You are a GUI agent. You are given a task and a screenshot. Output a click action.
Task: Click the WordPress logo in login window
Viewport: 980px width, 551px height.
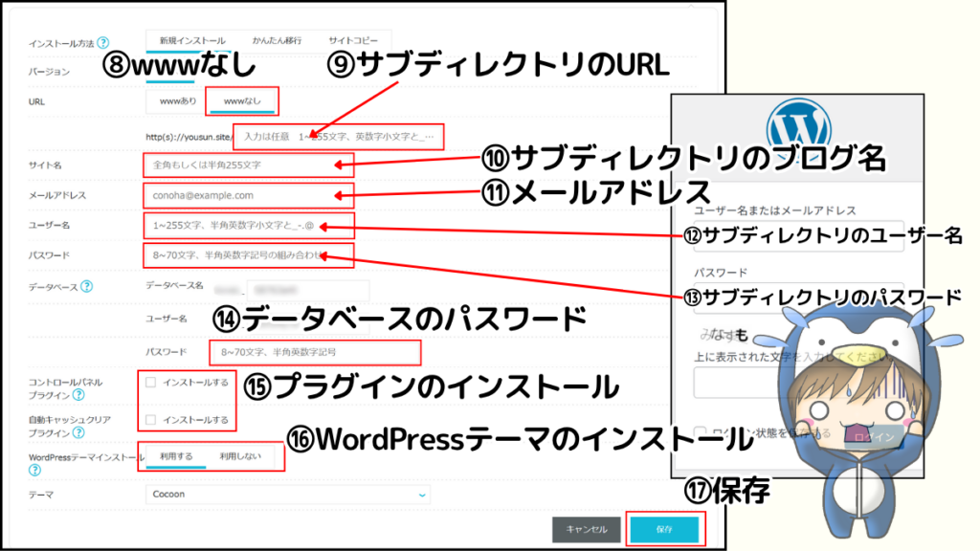point(799,128)
